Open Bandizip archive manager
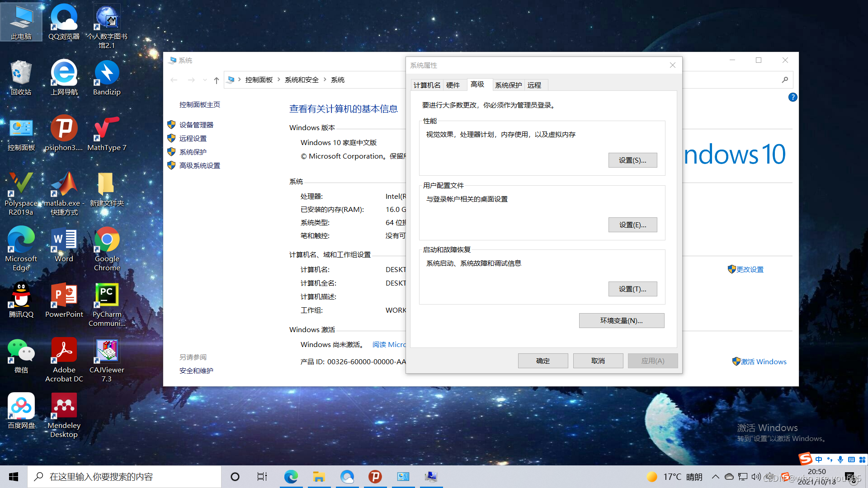 [x=107, y=78]
